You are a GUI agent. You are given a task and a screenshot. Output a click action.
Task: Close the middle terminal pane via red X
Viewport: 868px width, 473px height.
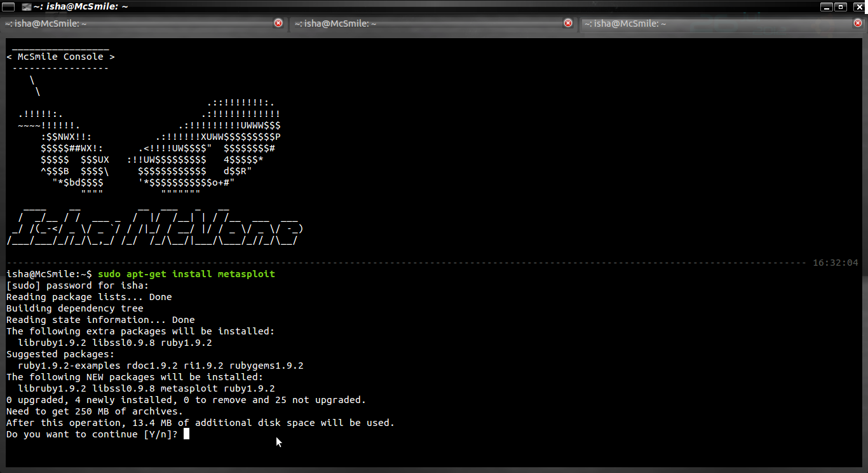(x=567, y=22)
